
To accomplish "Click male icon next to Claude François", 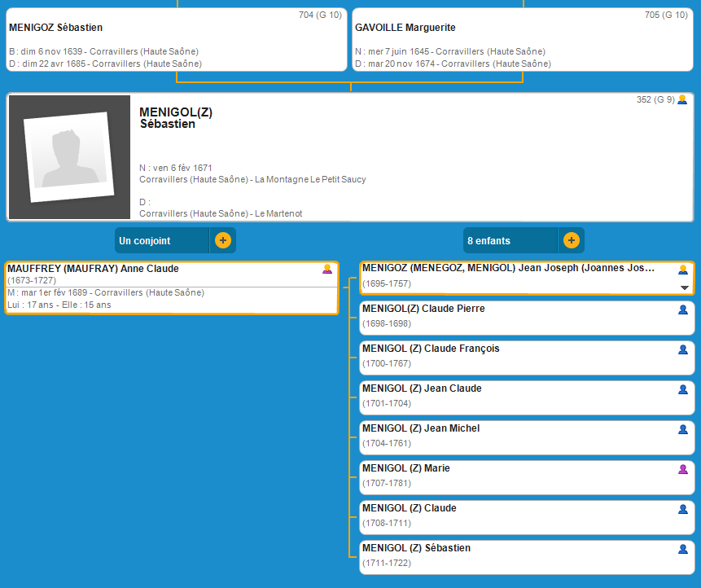I will pos(683,350).
